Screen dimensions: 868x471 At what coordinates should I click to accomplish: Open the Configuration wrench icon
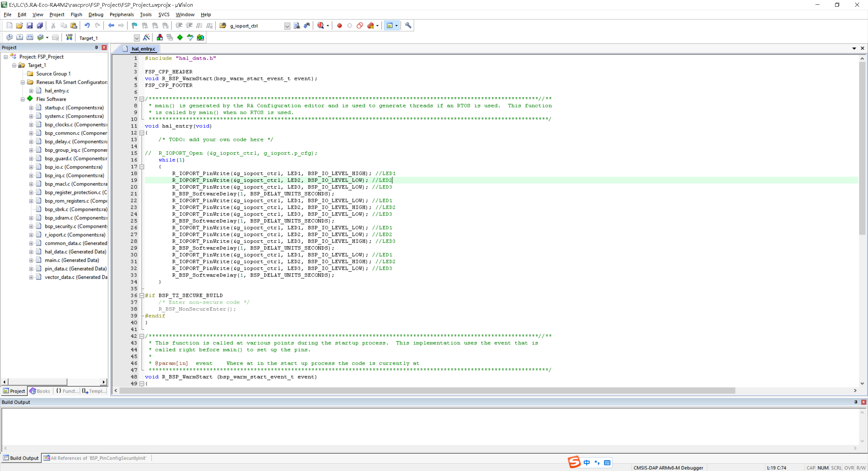pos(408,25)
